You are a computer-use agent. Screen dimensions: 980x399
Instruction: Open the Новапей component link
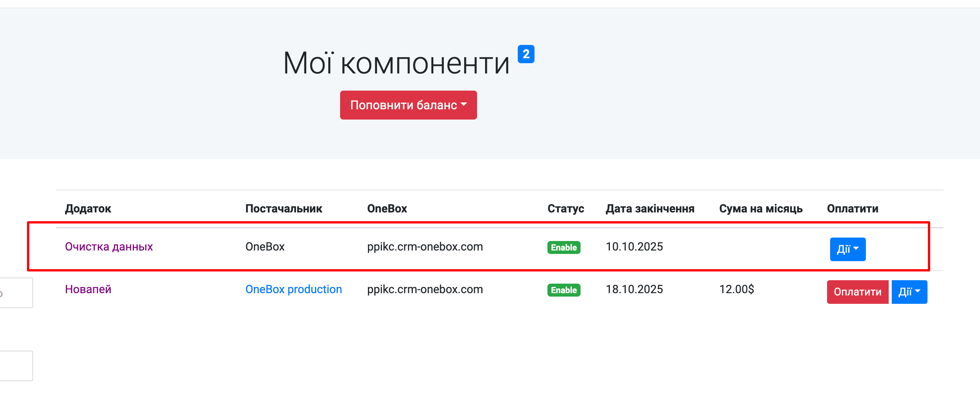pos(88,289)
